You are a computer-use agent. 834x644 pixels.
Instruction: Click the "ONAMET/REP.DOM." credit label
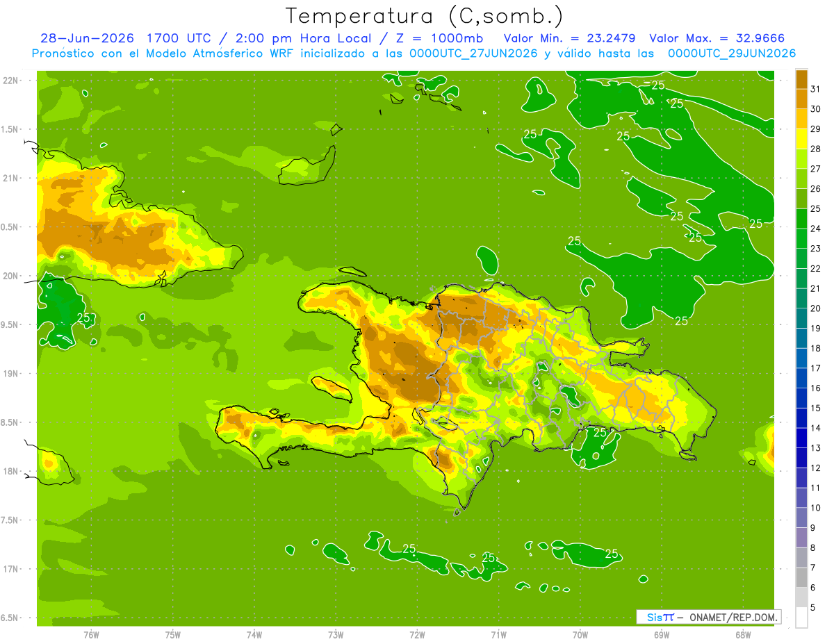pyautogui.click(x=733, y=617)
